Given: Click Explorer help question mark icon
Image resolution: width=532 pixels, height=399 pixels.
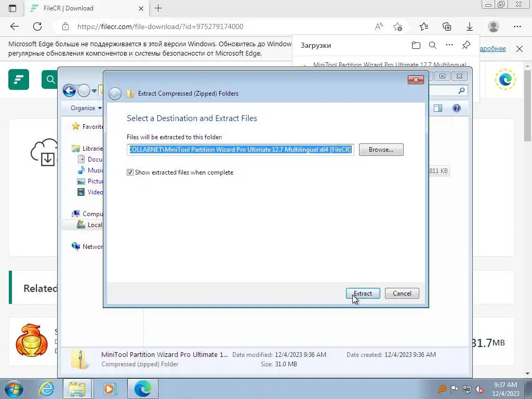Looking at the screenshot, I should tap(457, 108).
